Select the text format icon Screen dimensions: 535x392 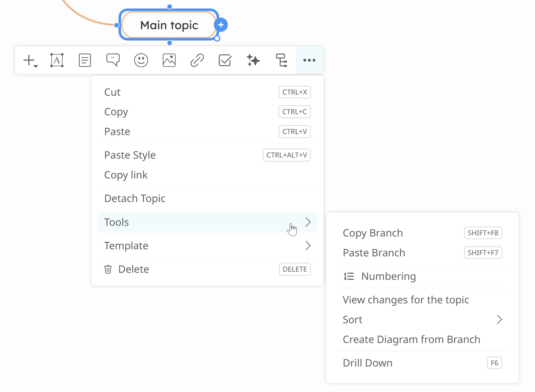pos(57,60)
